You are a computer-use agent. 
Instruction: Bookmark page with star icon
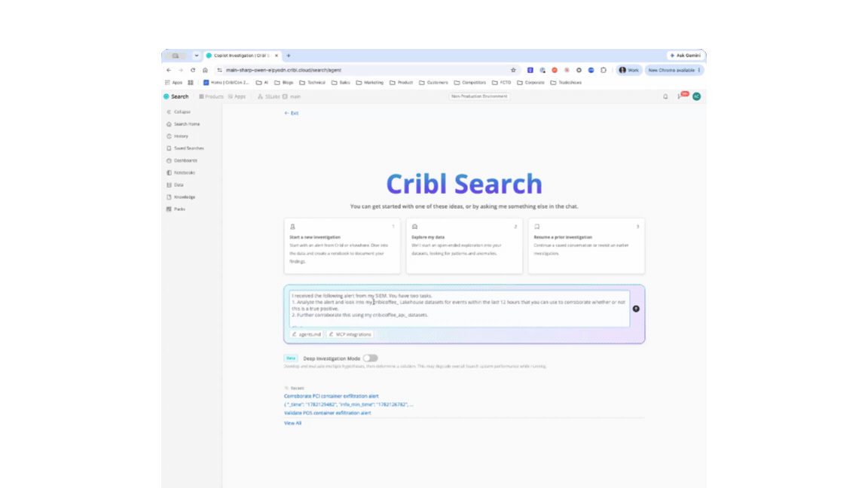coord(513,70)
